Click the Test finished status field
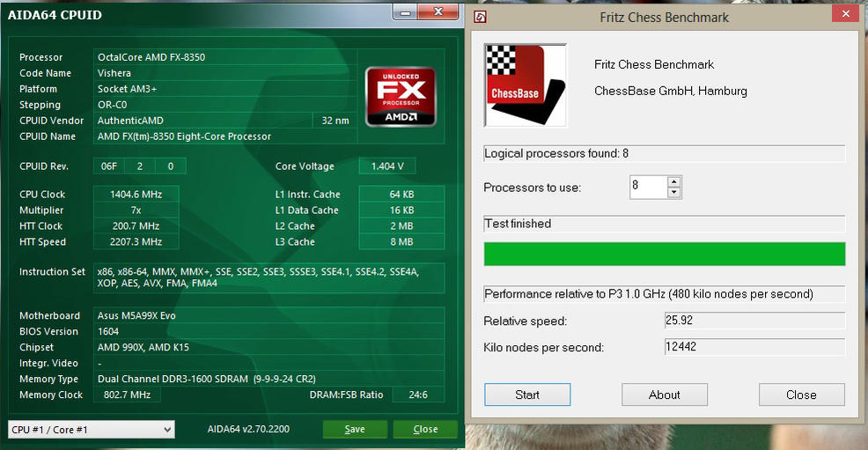The image size is (868, 450). [x=665, y=224]
